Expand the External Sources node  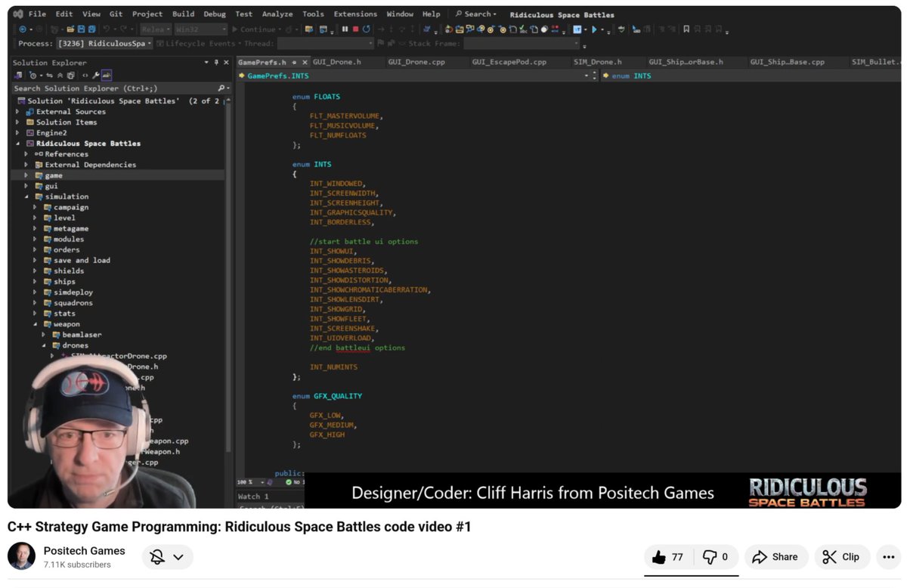point(17,112)
